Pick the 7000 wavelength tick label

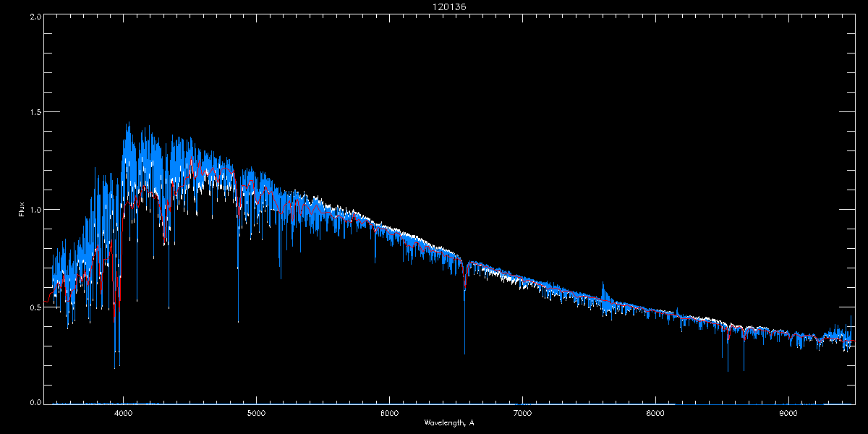pos(522,414)
